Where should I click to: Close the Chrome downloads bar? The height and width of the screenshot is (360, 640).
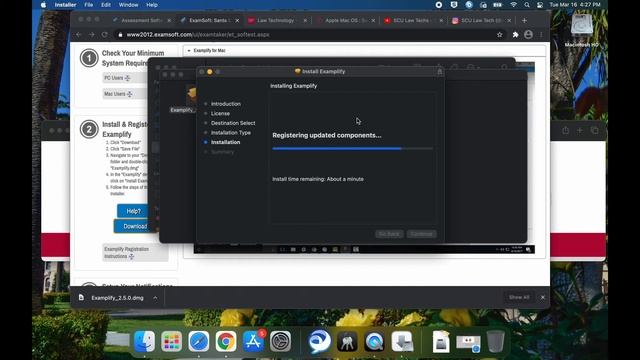coord(542,297)
